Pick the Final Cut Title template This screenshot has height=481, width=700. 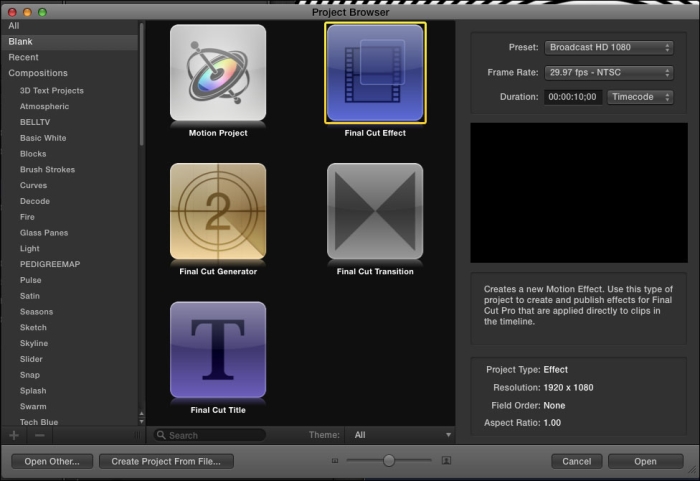[218, 350]
